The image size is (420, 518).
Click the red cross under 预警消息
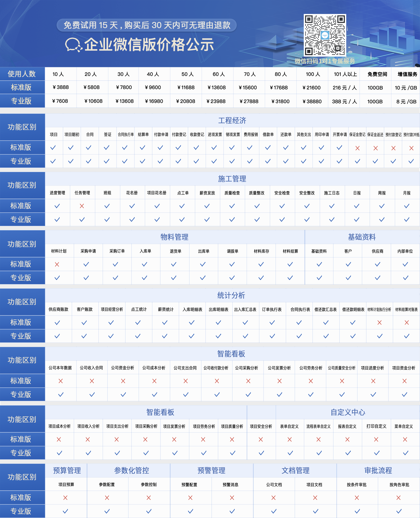[x=232, y=498]
